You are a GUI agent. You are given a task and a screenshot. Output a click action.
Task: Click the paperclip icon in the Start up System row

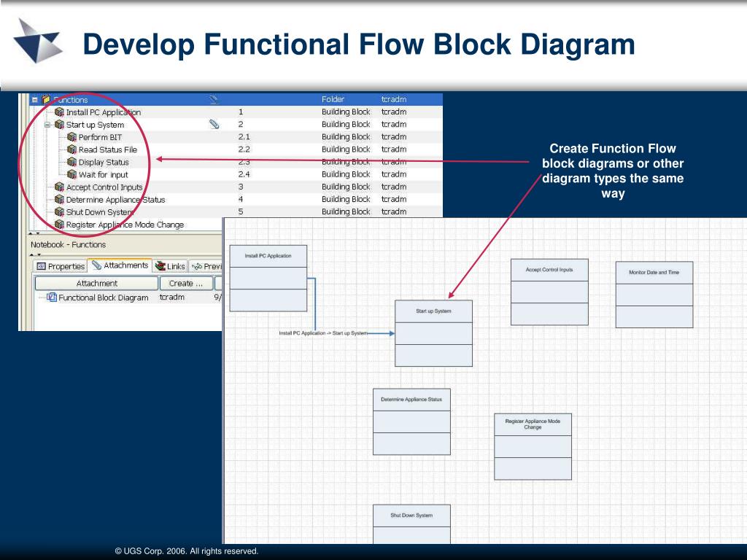[214, 124]
